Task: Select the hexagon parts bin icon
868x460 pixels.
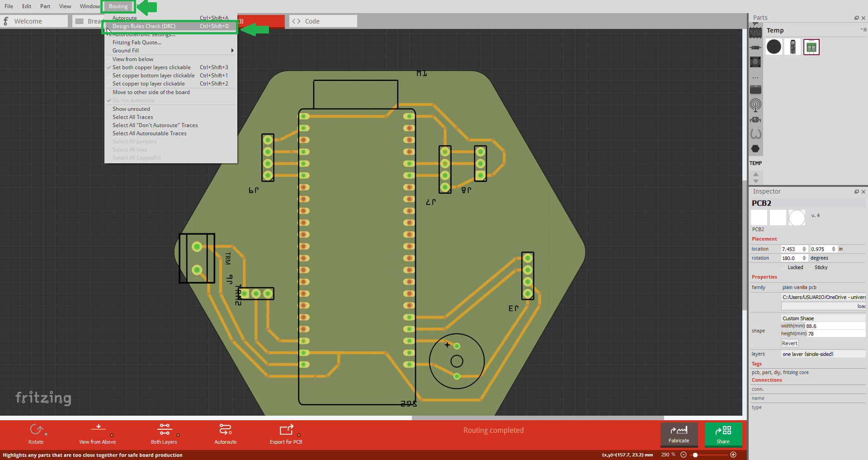Action: coord(755,149)
